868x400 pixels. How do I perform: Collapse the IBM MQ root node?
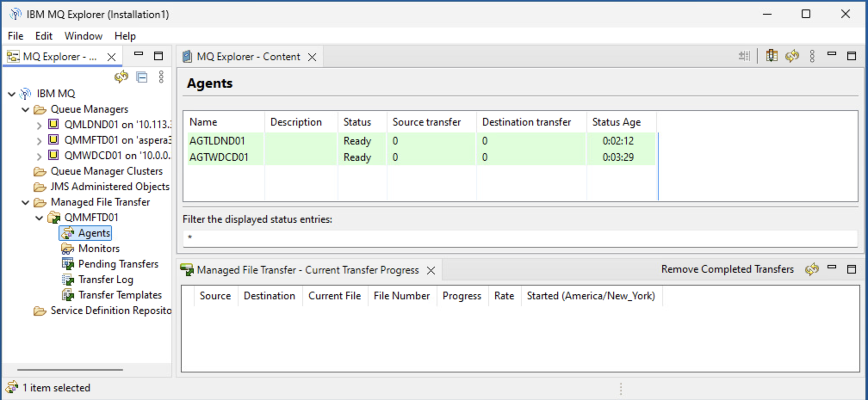(x=12, y=94)
